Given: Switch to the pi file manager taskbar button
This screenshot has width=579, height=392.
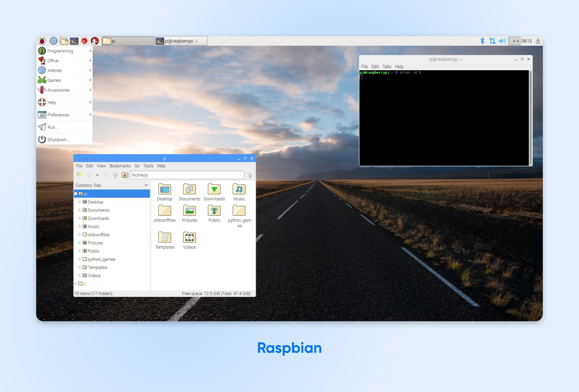Looking at the screenshot, I should coord(128,41).
